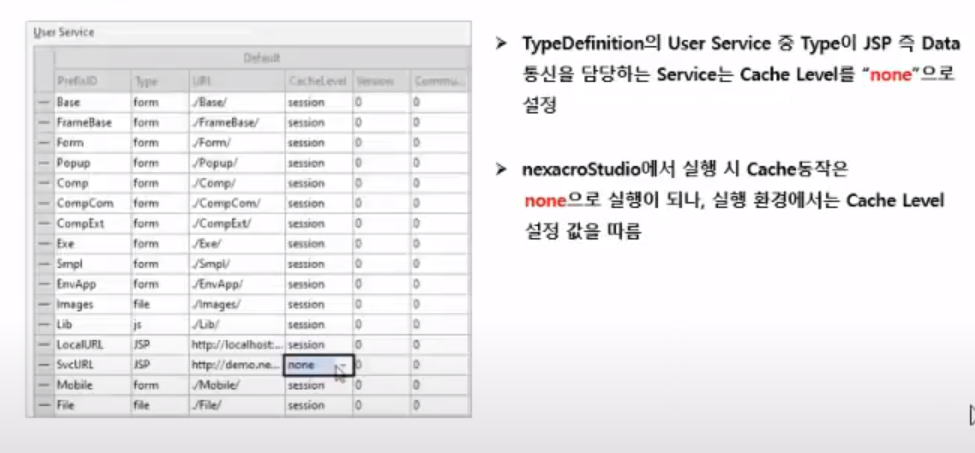Viewport: 975px width, 453px height.
Task: Click the ./Popup/ URL cell
Action: tap(237, 163)
